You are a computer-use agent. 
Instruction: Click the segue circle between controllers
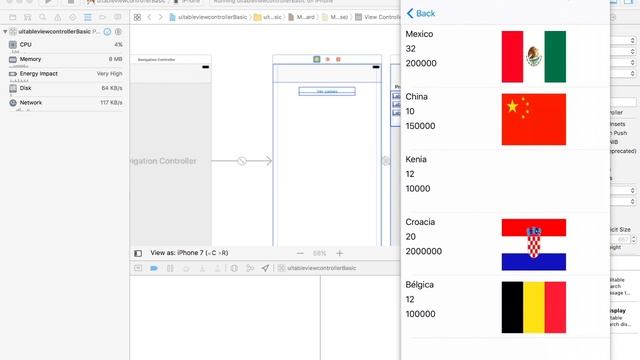click(242, 161)
